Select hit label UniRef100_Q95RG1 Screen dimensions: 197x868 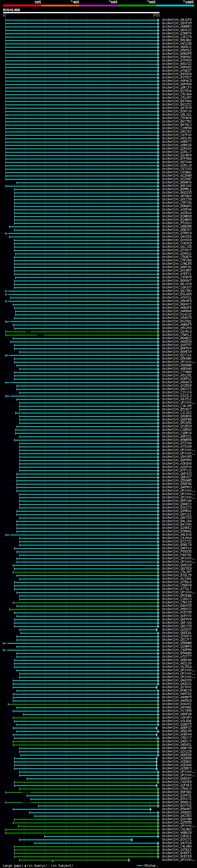click(x=177, y=511)
